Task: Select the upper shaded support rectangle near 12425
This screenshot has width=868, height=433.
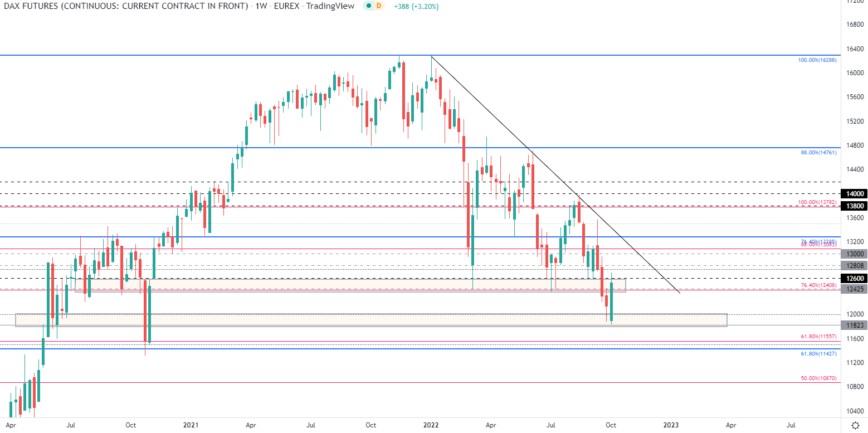Action: click(x=350, y=285)
